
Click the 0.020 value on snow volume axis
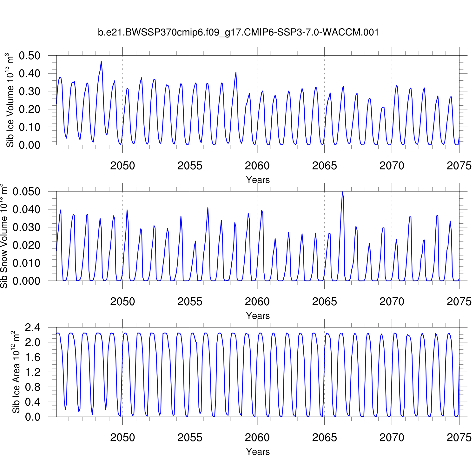point(26,245)
